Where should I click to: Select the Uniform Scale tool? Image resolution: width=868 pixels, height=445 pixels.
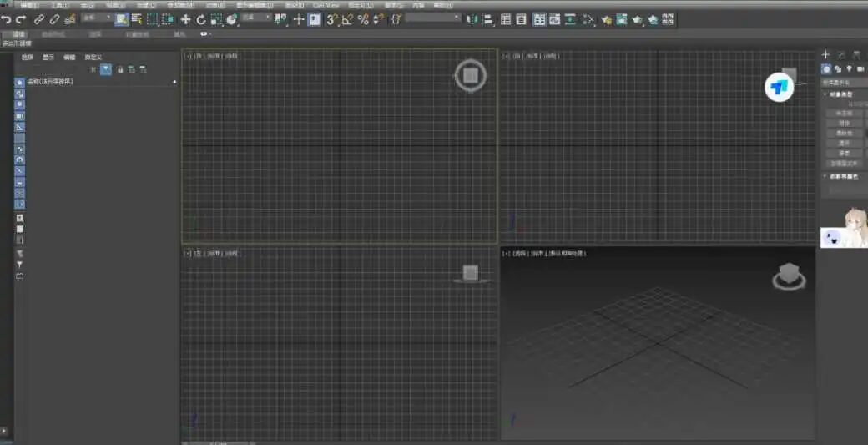(x=216, y=20)
